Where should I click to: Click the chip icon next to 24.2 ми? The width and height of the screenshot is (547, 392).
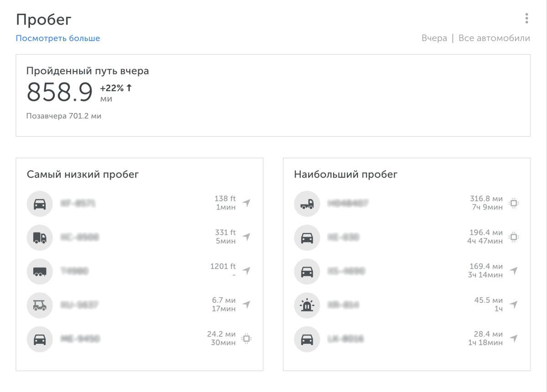[247, 338]
